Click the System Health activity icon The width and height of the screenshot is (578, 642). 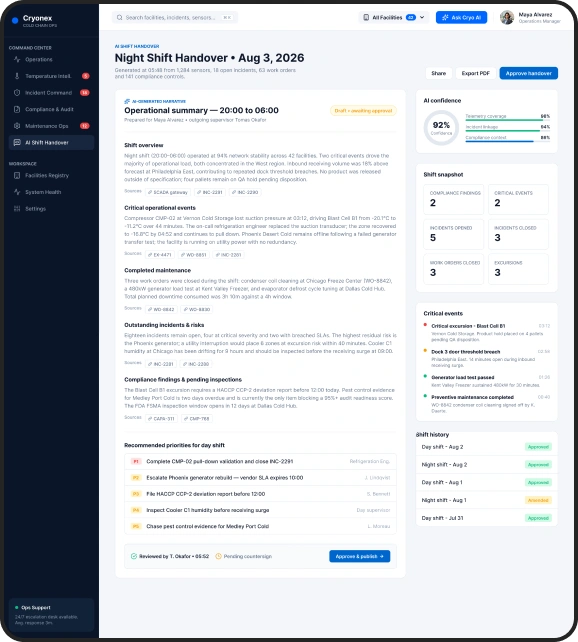tap(17, 192)
